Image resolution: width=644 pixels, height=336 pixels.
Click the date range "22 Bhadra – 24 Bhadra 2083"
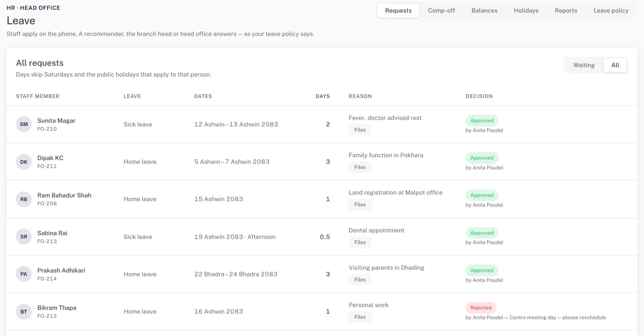pos(236,274)
